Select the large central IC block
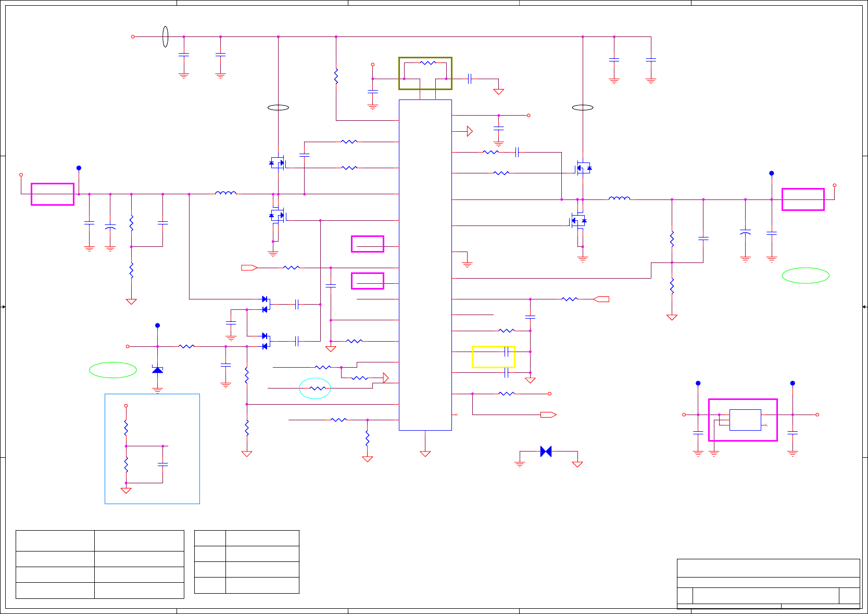The width and height of the screenshot is (868, 614). (x=425, y=265)
